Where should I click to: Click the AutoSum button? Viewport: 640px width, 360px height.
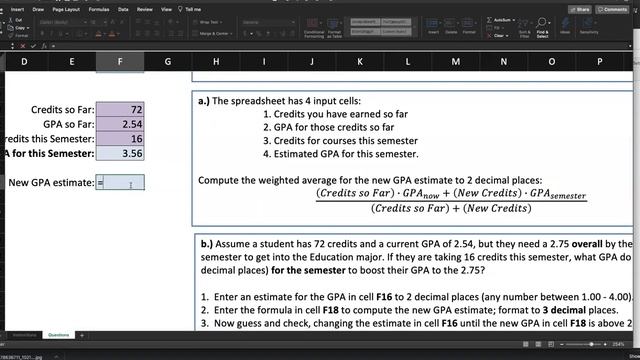tap(499, 20)
